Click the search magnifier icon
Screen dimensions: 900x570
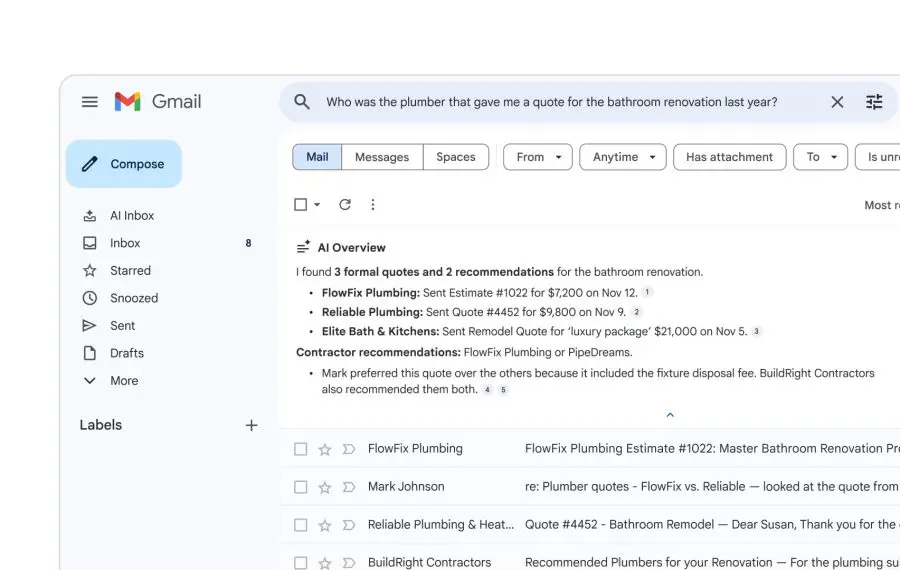(x=302, y=102)
